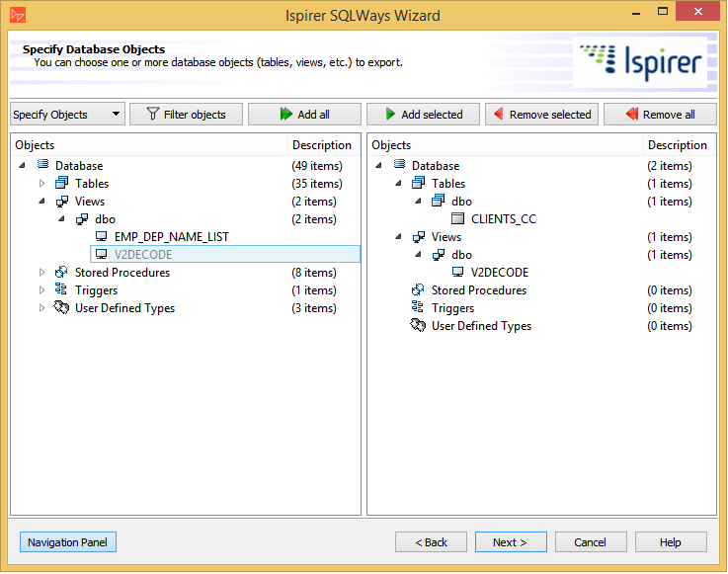This screenshot has height=574, width=728.
Task: Click right pane Objects column header
Action: click(x=505, y=145)
